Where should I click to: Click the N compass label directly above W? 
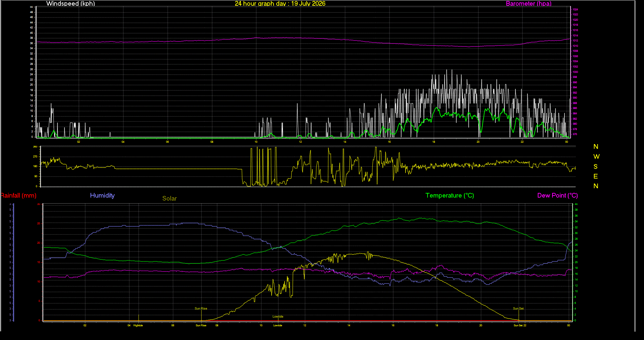coord(596,146)
